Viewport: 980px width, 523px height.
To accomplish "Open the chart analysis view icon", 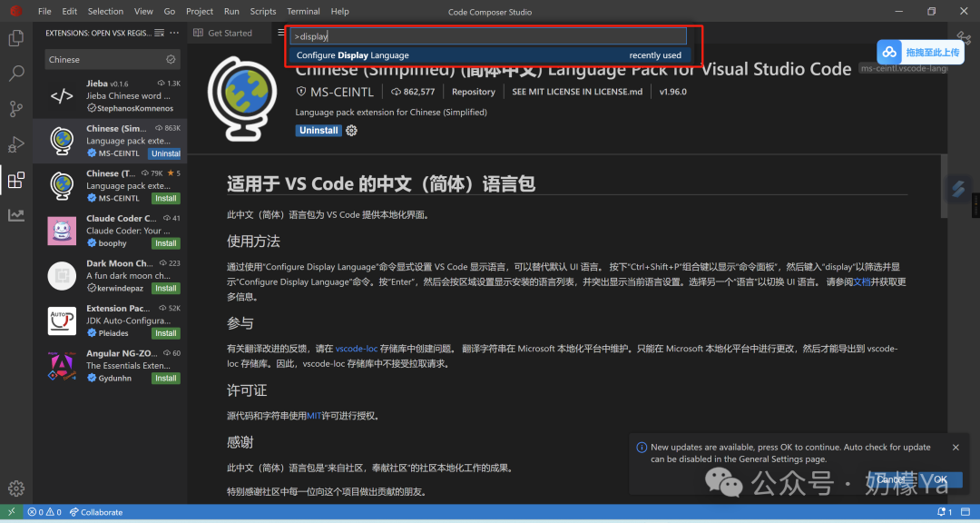I will click(16, 216).
